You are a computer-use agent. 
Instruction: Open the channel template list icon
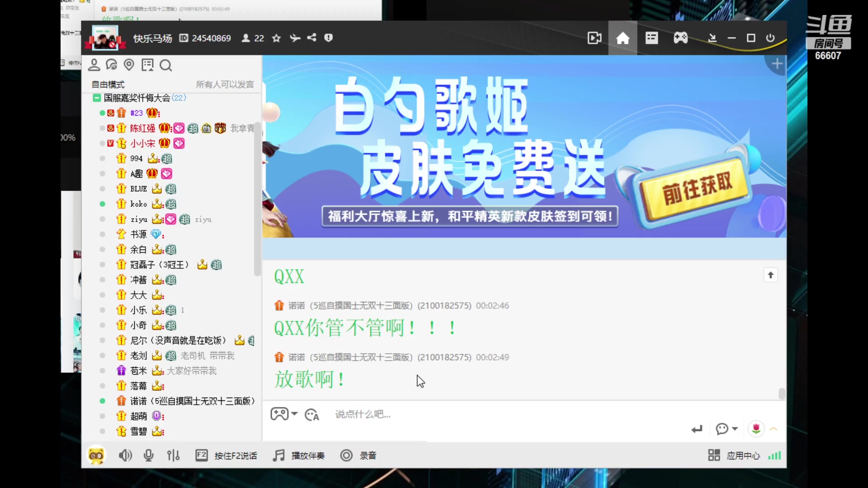[651, 38]
